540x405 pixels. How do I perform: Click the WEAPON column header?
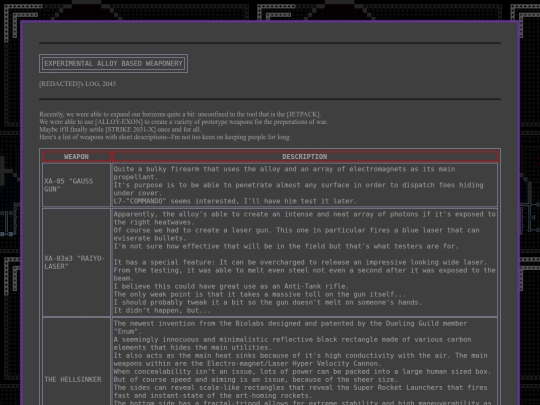tap(76, 157)
